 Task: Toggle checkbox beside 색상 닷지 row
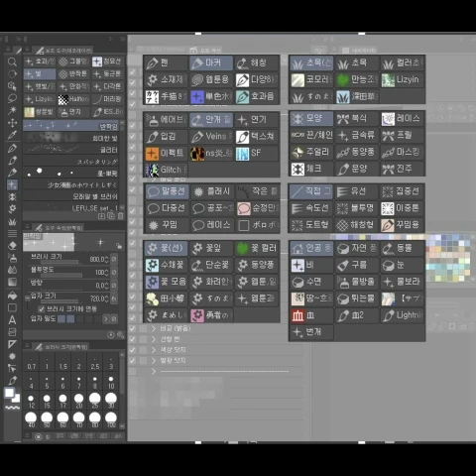coord(133,350)
